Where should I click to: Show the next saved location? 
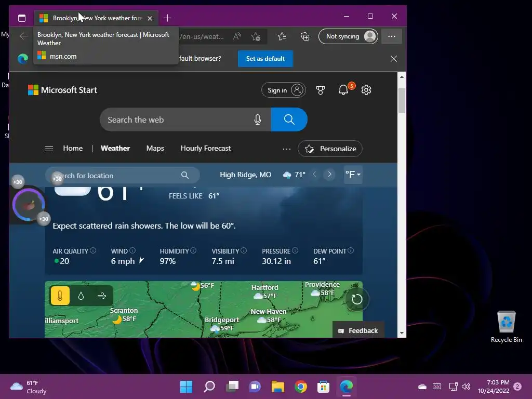click(329, 175)
